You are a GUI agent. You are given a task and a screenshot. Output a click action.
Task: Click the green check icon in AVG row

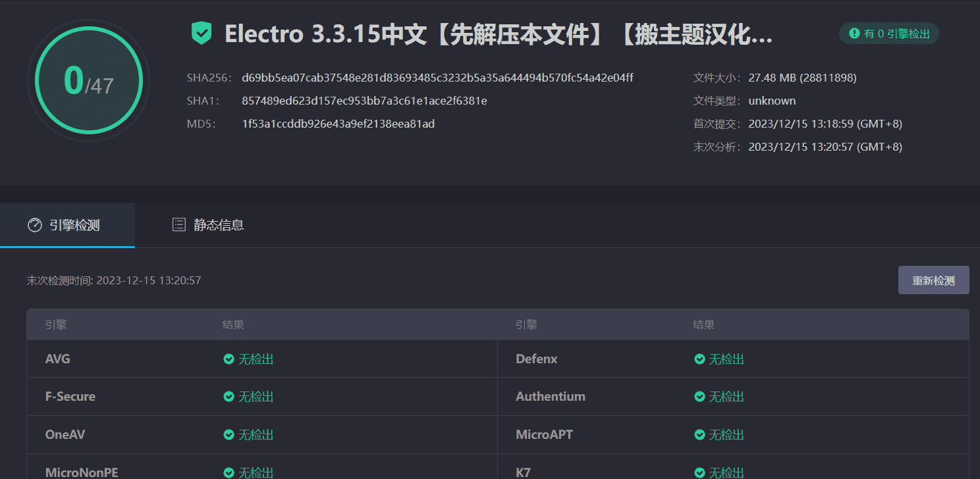229,359
